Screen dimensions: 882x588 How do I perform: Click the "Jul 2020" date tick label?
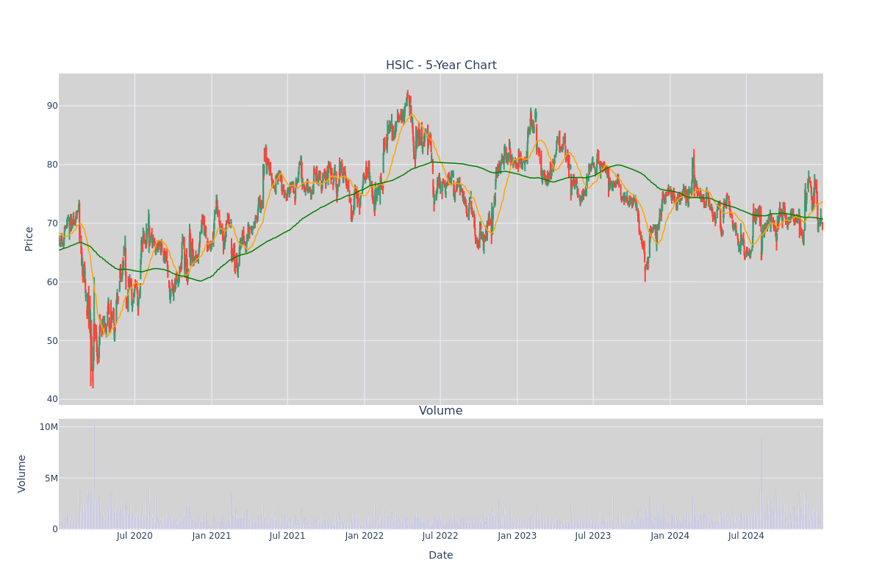tap(135, 536)
